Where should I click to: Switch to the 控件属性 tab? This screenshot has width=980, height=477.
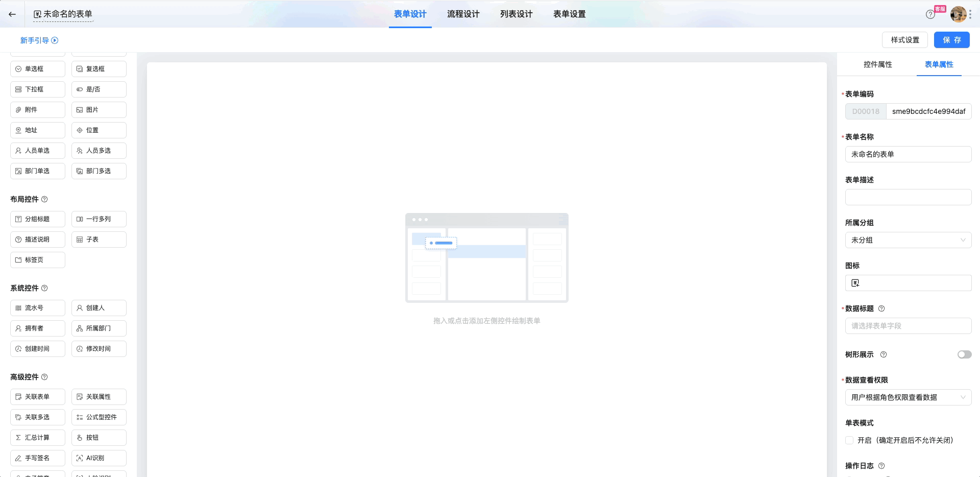pos(877,64)
